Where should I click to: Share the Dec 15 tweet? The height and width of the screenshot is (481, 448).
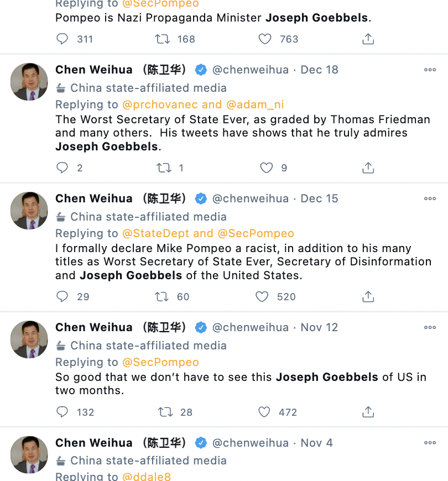coord(368,297)
